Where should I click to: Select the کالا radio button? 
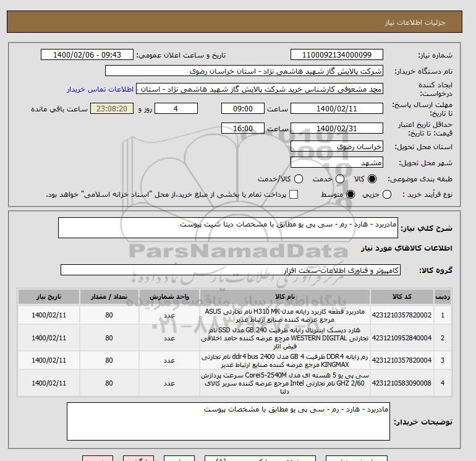[372, 179]
